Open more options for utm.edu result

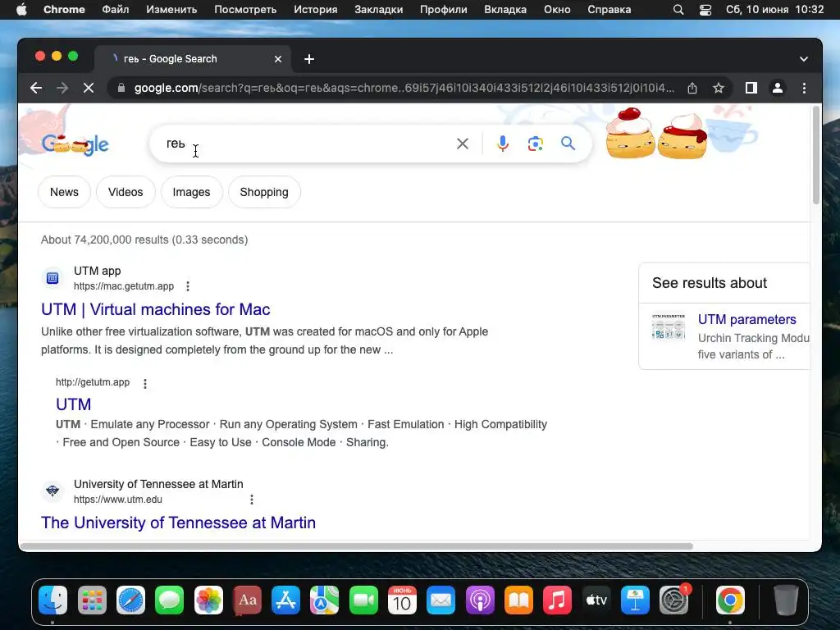[252, 500]
